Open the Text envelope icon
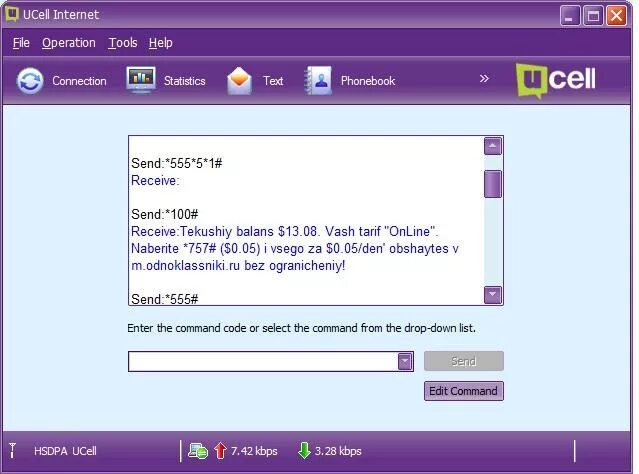Viewport: 639px width, 474px height. (239, 81)
